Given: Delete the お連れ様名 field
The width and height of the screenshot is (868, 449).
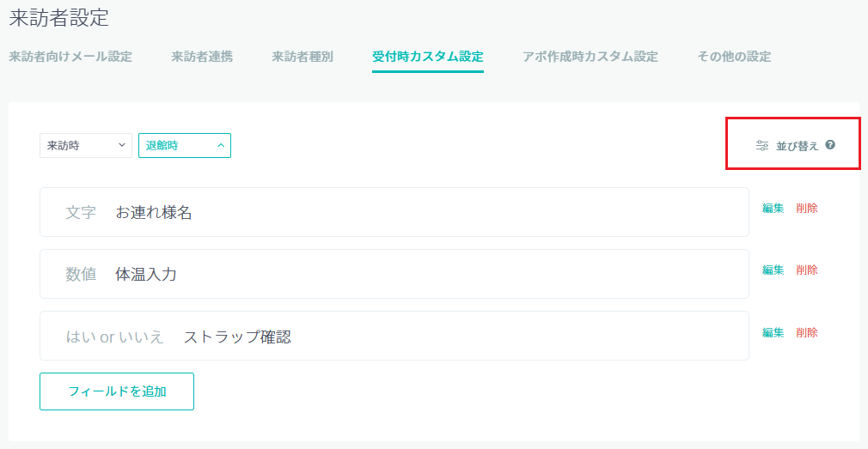Looking at the screenshot, I should click(807, 209).
